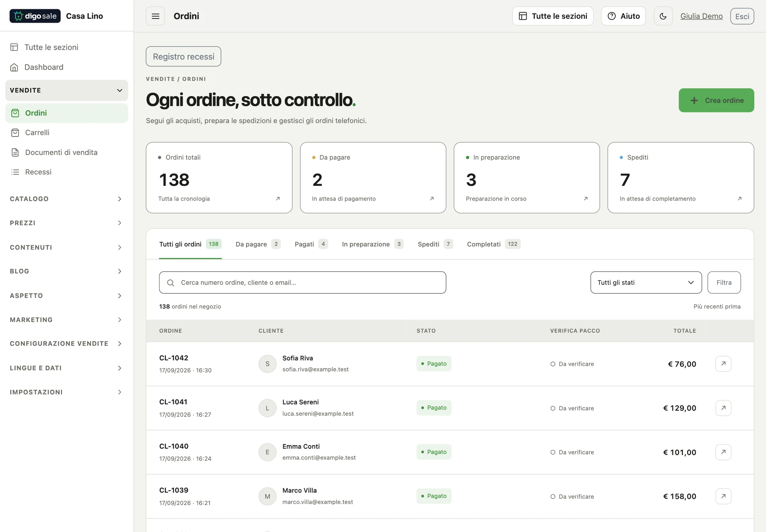Open order CL-1042 arrow icon
The width and height of the screenshot is (766, 532).
(x=723, y=364)
